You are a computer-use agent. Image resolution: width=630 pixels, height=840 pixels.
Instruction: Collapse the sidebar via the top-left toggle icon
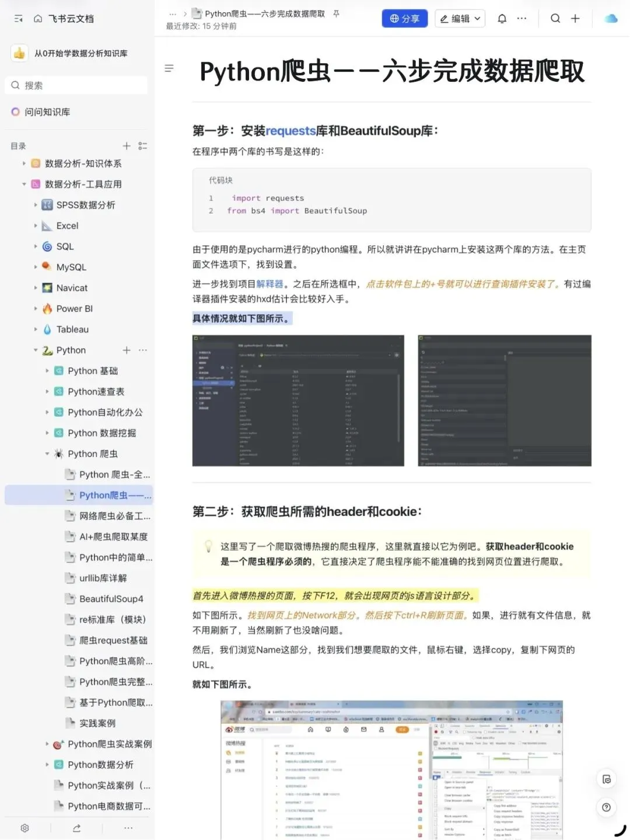coord(18,19)
